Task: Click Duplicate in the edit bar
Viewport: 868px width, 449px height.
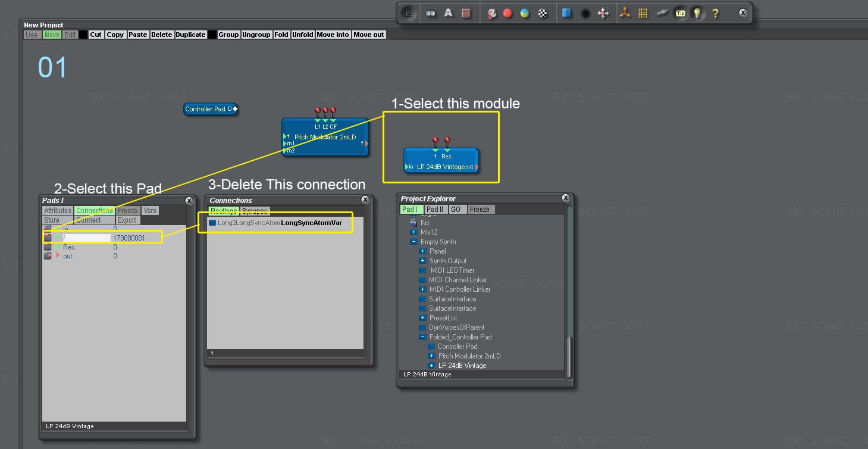Action: tap(190, 35)
